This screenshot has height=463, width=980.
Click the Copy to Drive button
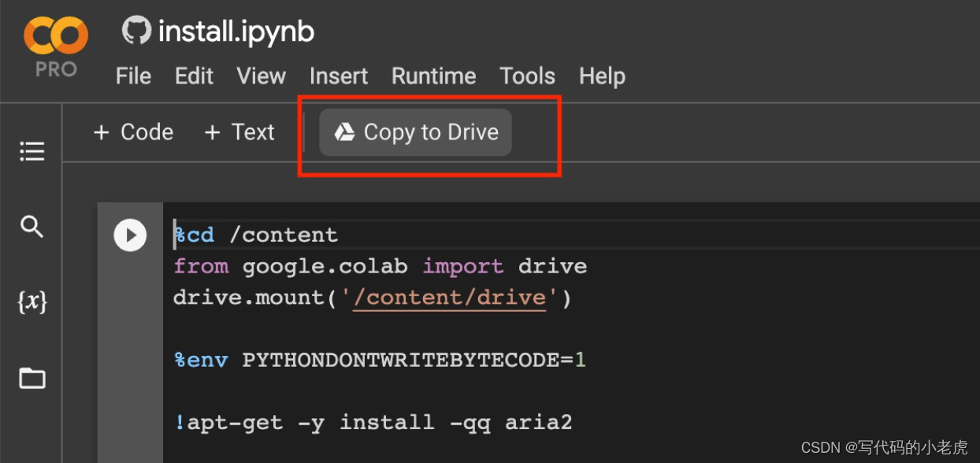[x=415, y=131]
